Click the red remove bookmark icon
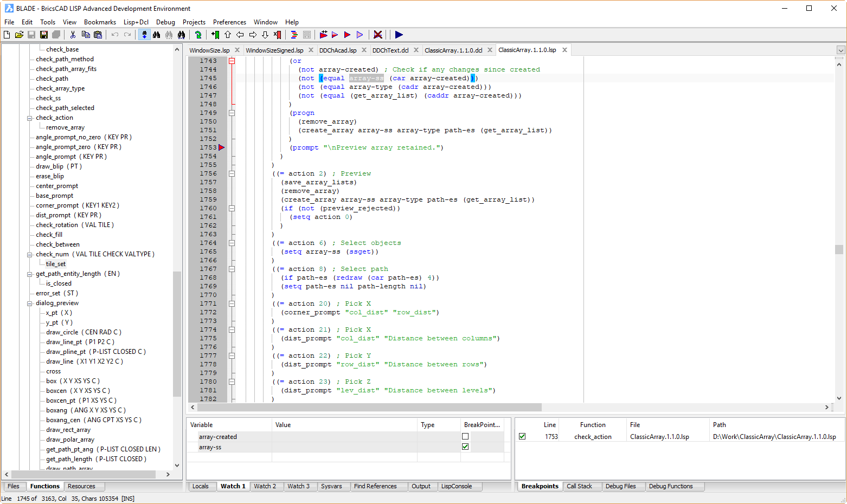The width and height of the screenshot is (847, 504). tap(277, 35)
